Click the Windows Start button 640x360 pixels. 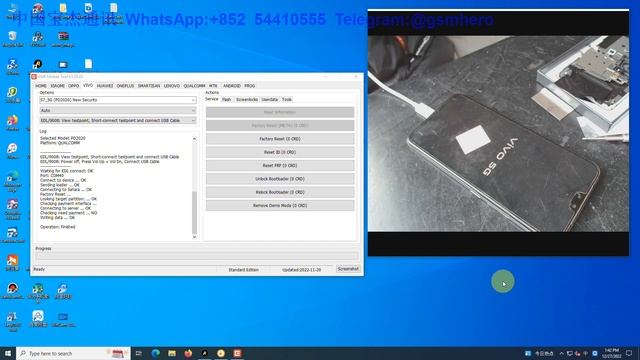pyautogui.click(x=8, y=353)
